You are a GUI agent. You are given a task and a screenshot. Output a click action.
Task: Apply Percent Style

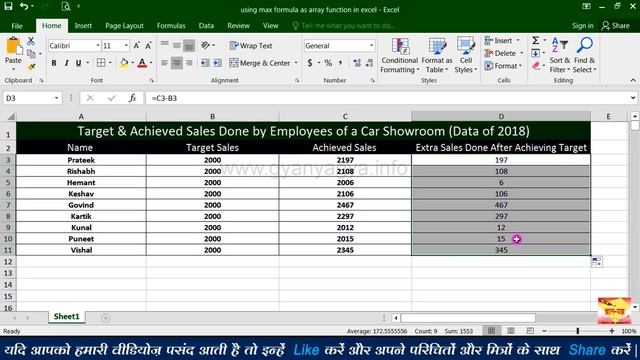pos(328,63)
